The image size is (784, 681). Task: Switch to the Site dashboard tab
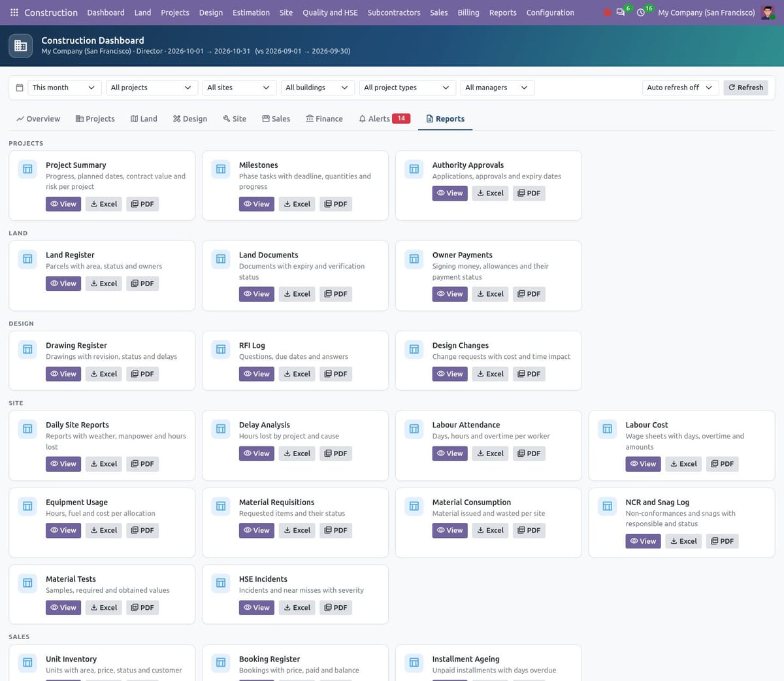pyautogui.click(x=235, y=119)
